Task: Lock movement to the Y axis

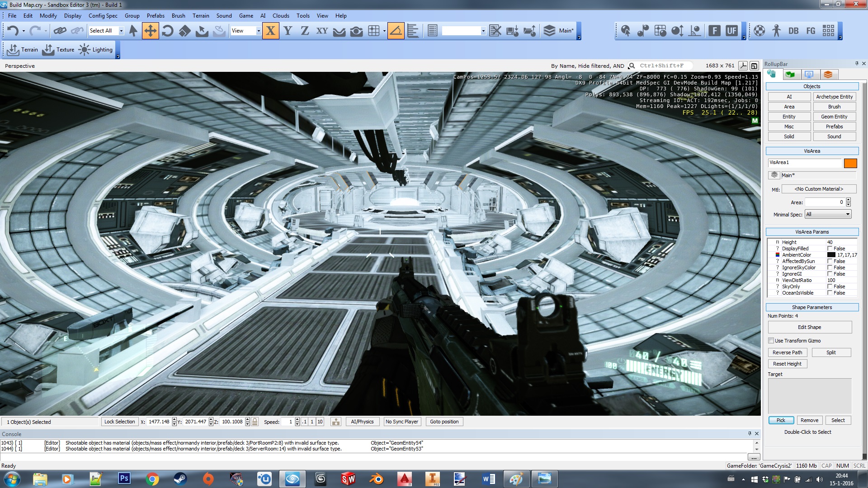Action: (x=288, y=31)
